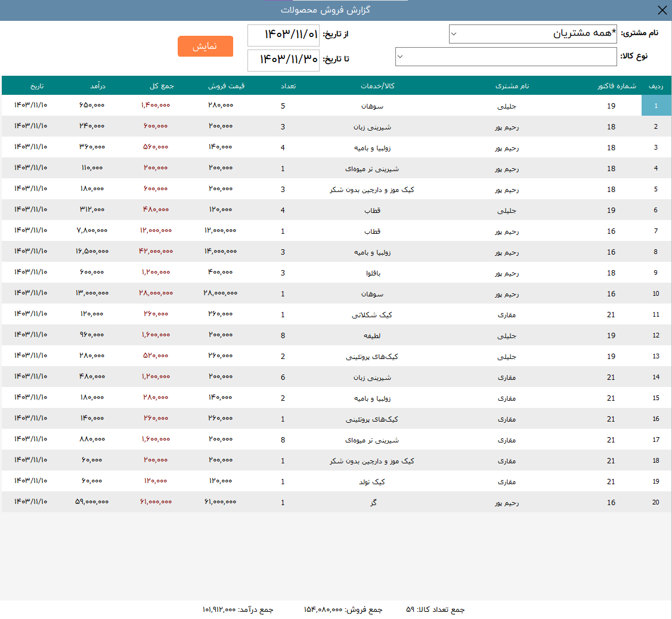Click باقلوا product in row 9

373,273
